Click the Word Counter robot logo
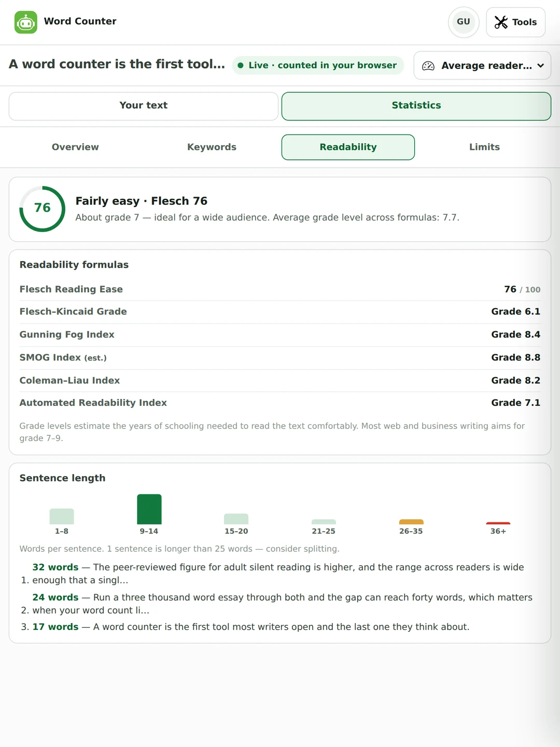The width and height of the screenshot is (560, 747). pyautogui.click(x=25, y=22)
